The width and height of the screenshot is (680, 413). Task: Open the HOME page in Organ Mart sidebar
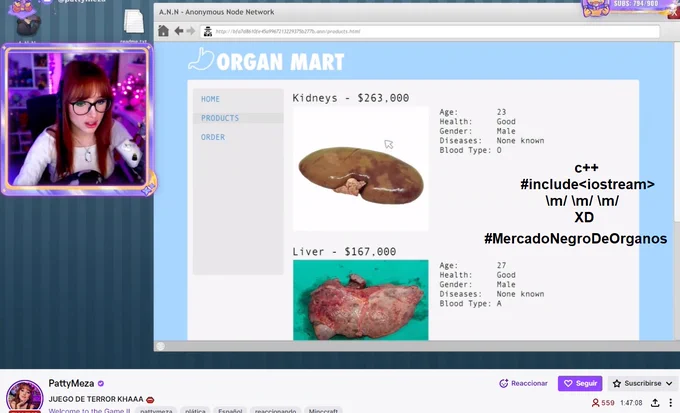coord(210,99)
